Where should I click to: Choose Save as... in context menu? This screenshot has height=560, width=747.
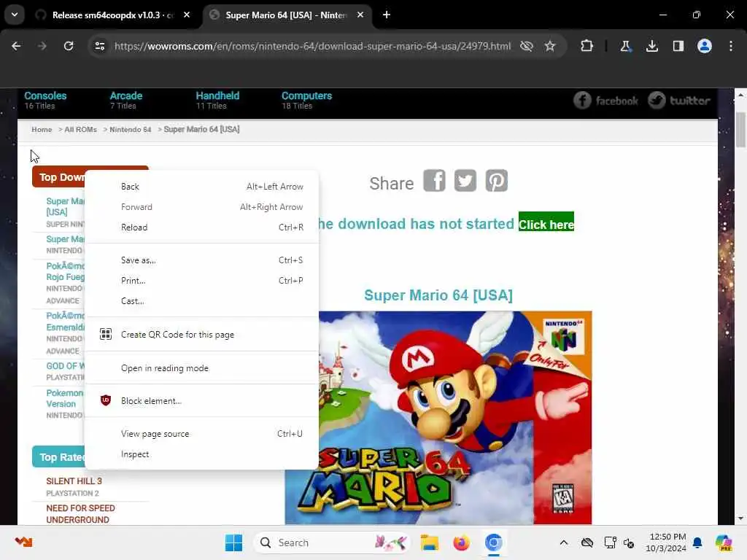point(201,260)
